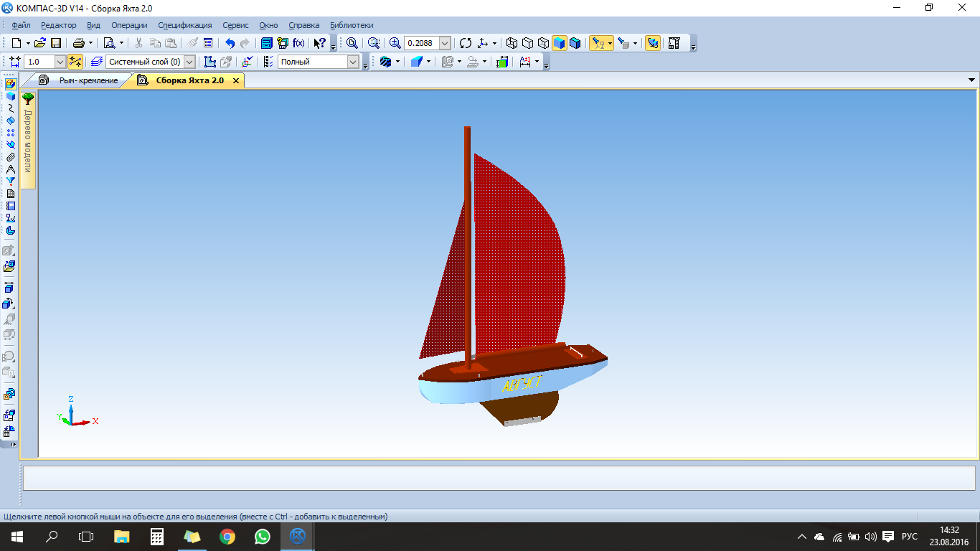Expand the orientation axes dropdown arrow

click(x=494, y=44)
